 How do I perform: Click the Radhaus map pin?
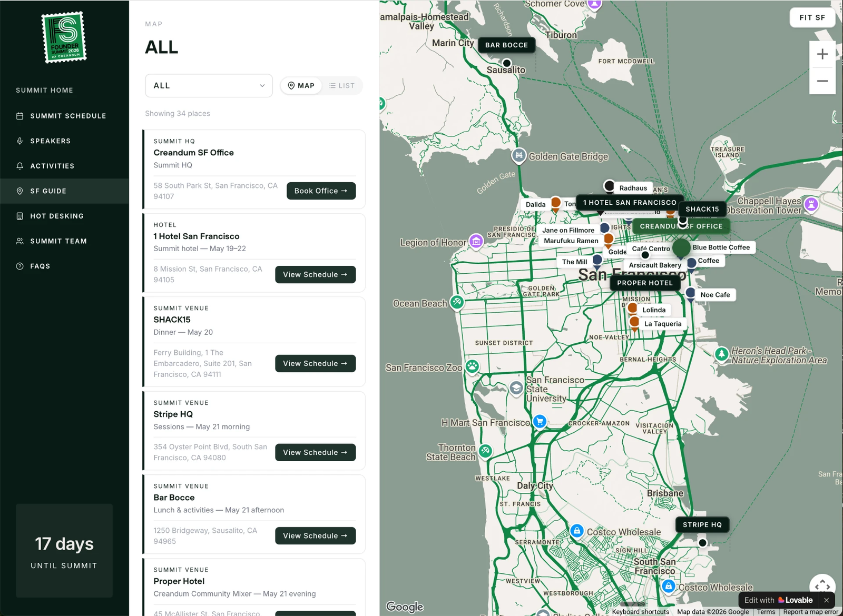click(609, 186)
